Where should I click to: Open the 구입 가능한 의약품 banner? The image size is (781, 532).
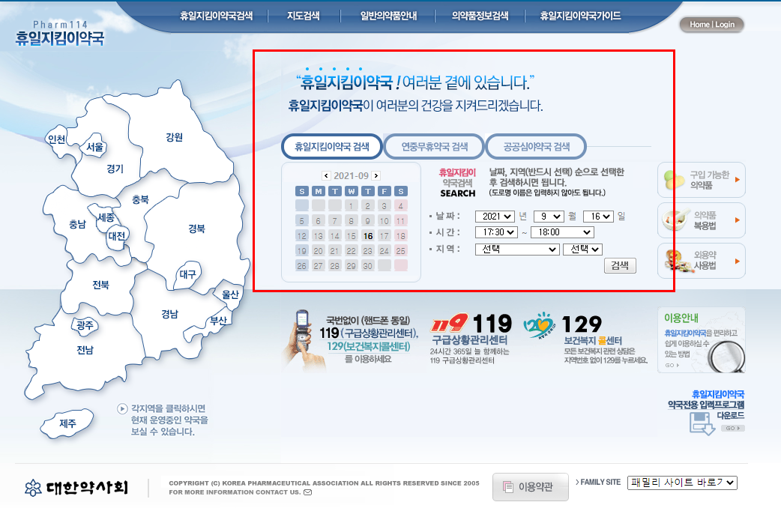pos(702,180)
